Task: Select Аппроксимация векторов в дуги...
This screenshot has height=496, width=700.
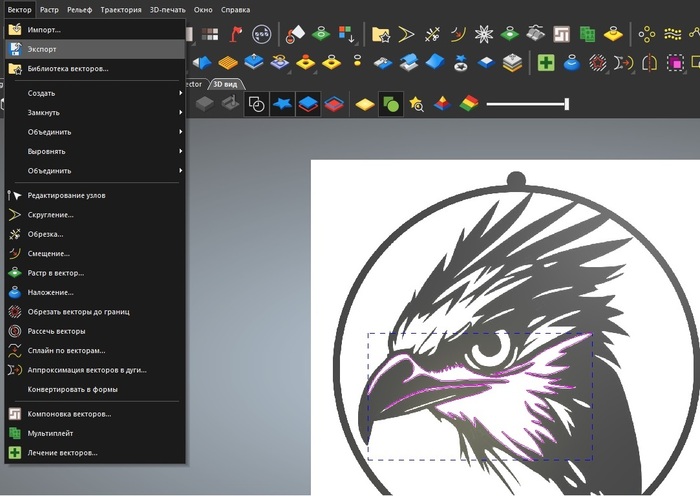Action: pos(95,370)
